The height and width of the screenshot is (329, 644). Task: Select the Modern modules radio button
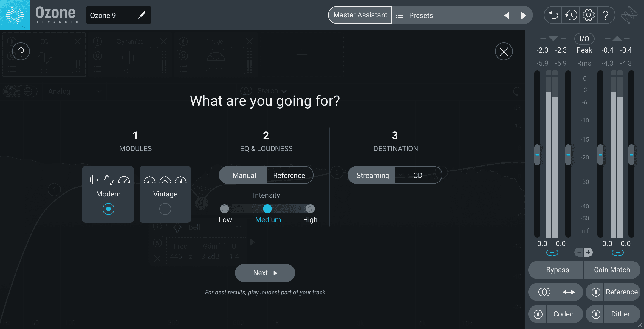pyautogui.click(x=108, y=209)
